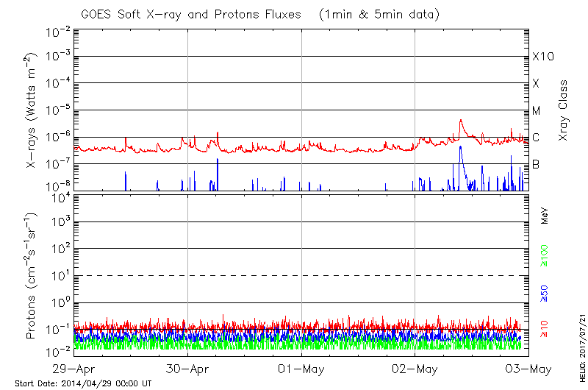Click the Protons axis label
Image resolution: width=588 pixels, height=390 pixels.
tap(32, 276)
